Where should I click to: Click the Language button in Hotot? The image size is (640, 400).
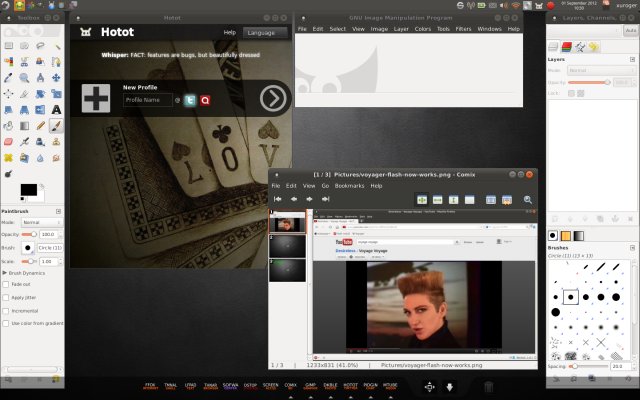(x=259, y=33)
